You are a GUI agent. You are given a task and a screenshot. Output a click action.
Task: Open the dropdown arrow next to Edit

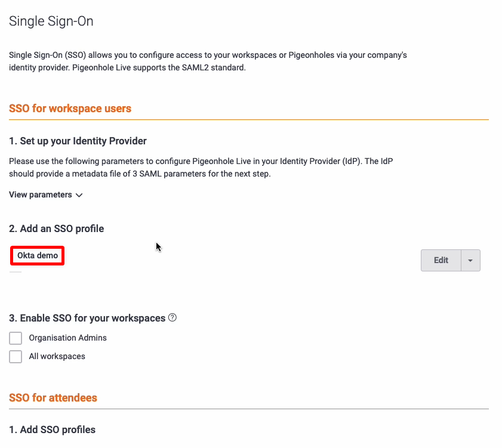coord(470,261)
